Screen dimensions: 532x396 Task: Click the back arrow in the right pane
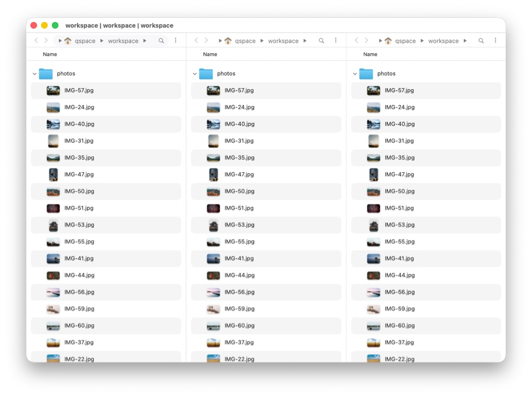pyautogui.click(x=356, y=40)
